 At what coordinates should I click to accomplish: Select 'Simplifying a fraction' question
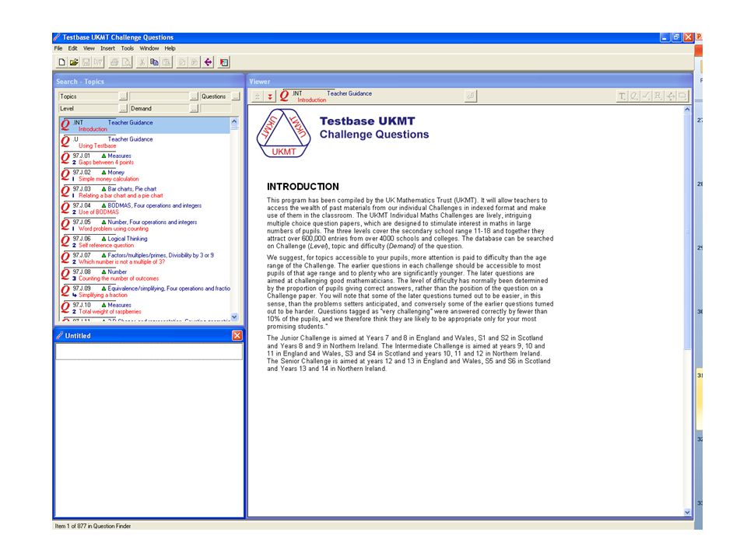(145, 292)
